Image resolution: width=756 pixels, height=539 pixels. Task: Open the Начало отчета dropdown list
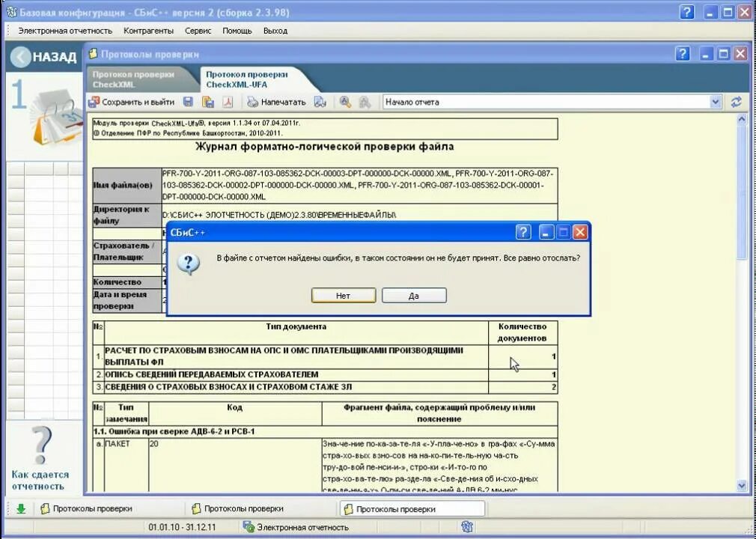pyautogui.click(x=715, y=102)
